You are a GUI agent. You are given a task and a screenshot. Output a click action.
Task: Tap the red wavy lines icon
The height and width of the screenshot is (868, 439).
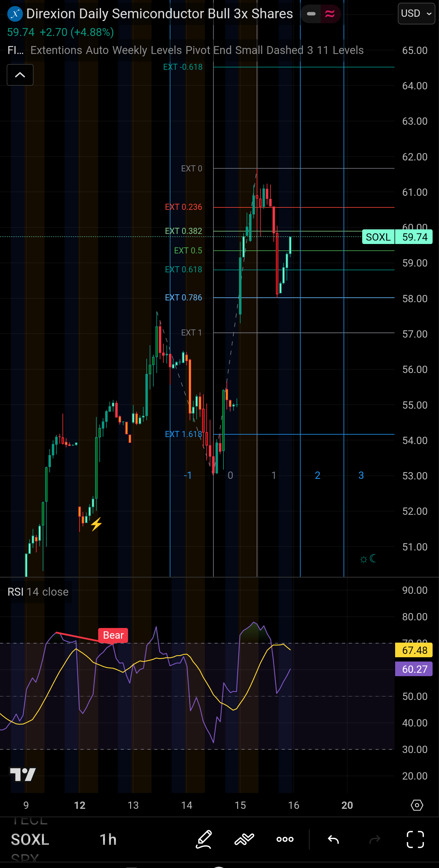pos(330,14)
